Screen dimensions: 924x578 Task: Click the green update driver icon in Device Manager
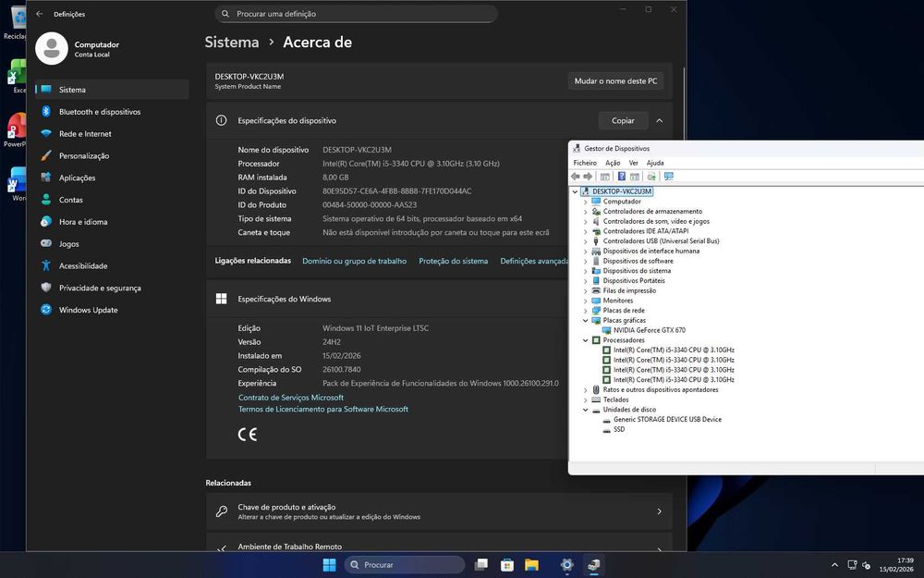click(x=651, y=177)
